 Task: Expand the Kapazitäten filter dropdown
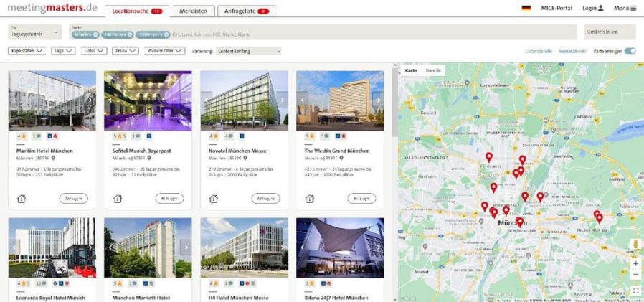28,51
